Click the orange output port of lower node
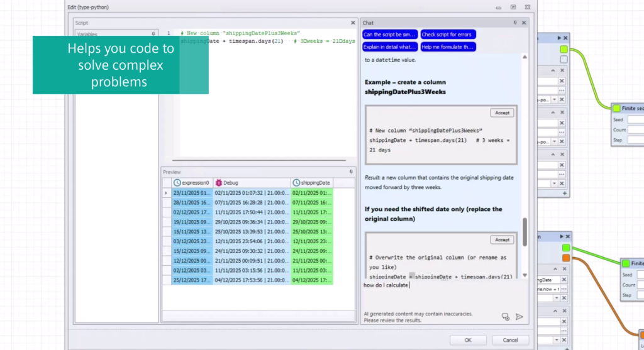 [x=566, y=258]
